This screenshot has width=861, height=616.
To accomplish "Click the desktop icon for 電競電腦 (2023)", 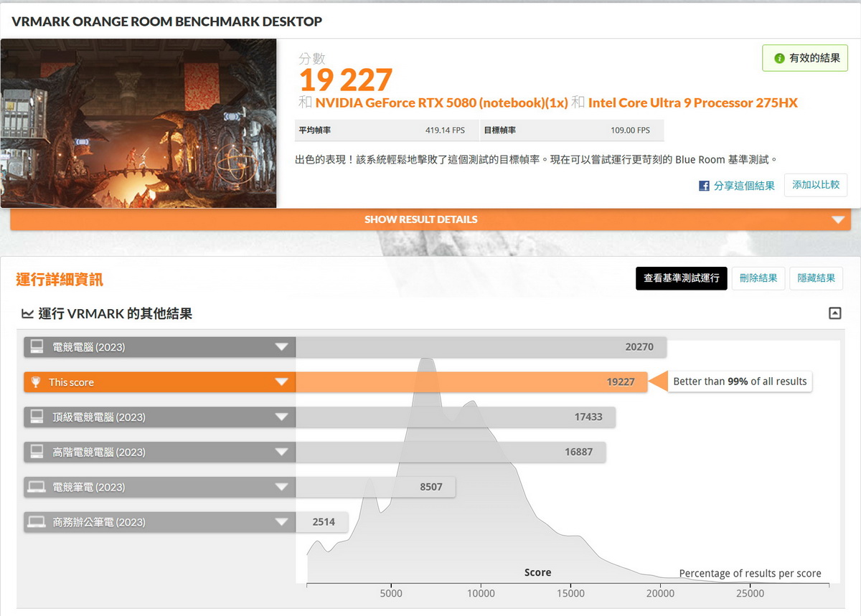I will pos(37,347).
